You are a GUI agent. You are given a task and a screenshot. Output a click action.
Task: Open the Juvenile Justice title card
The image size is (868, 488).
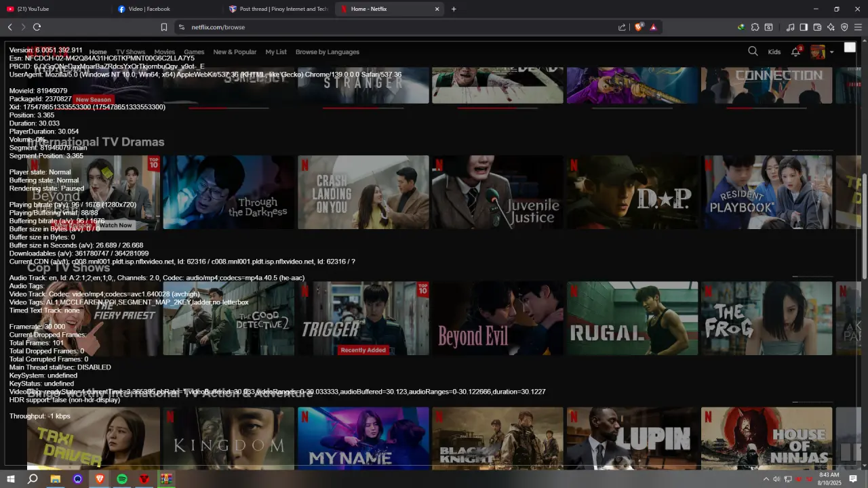tap(498, 192)
